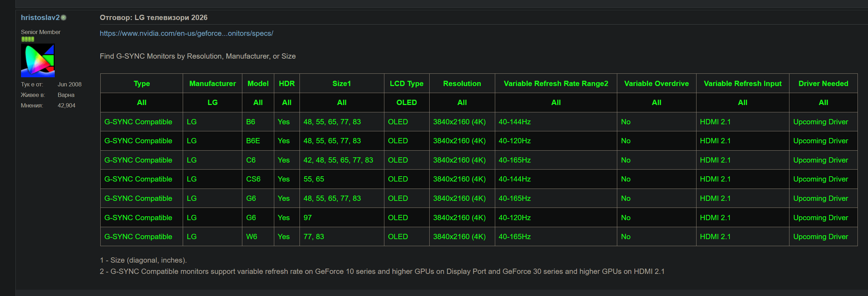Click the 'LCD Type' column header
The height and width of the screenshot is (296, 868).
[407, 84]
